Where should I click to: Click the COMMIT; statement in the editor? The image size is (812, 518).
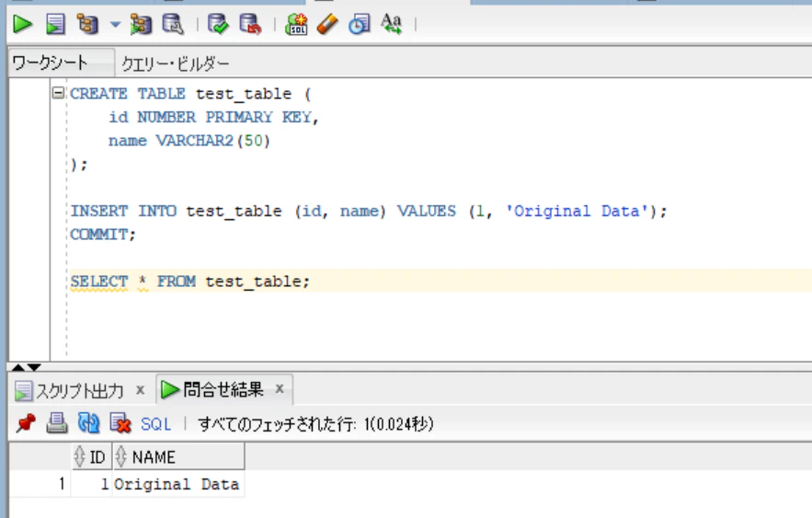pos(103,235)
